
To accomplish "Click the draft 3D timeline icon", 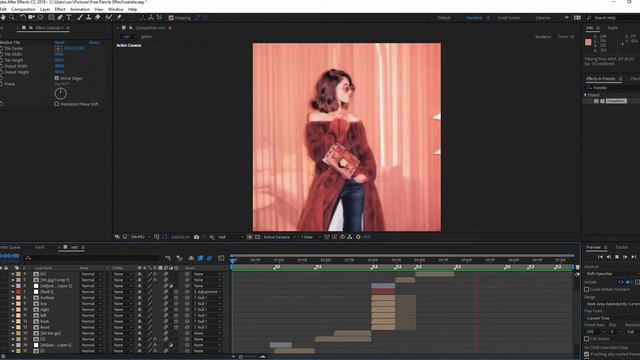I will [180, 258].
